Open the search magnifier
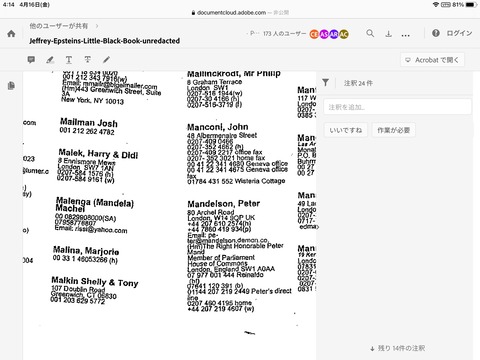The height and width of the screenshot is (360, 480). point(370,33)
